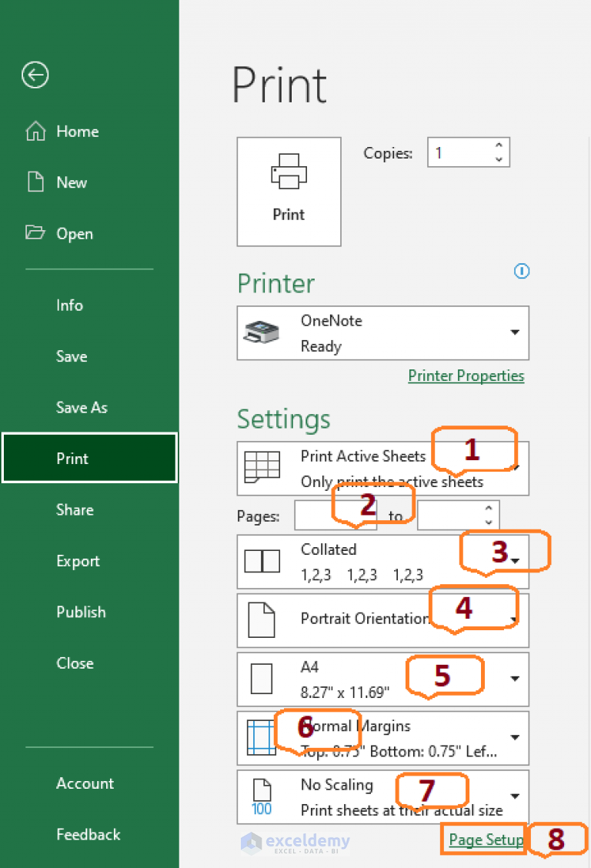
Task: Increase the Copies count by one
Action: 499,145
